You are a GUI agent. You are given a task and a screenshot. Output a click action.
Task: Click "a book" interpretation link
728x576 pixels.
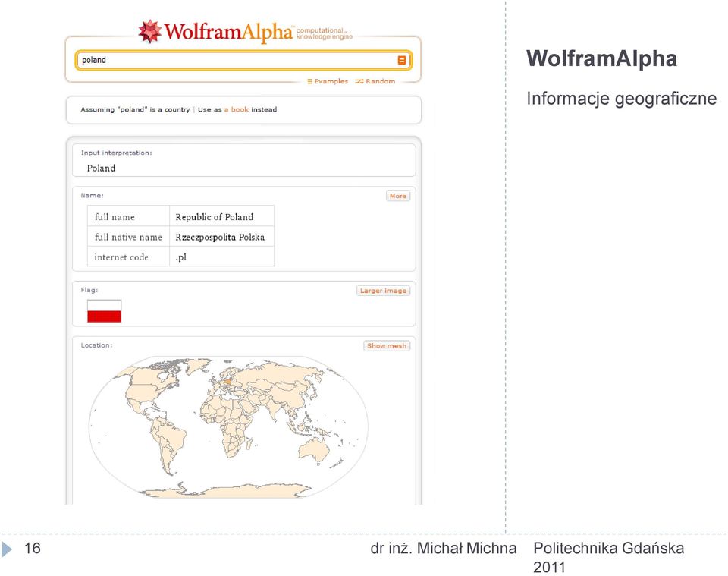coord(237,109)
